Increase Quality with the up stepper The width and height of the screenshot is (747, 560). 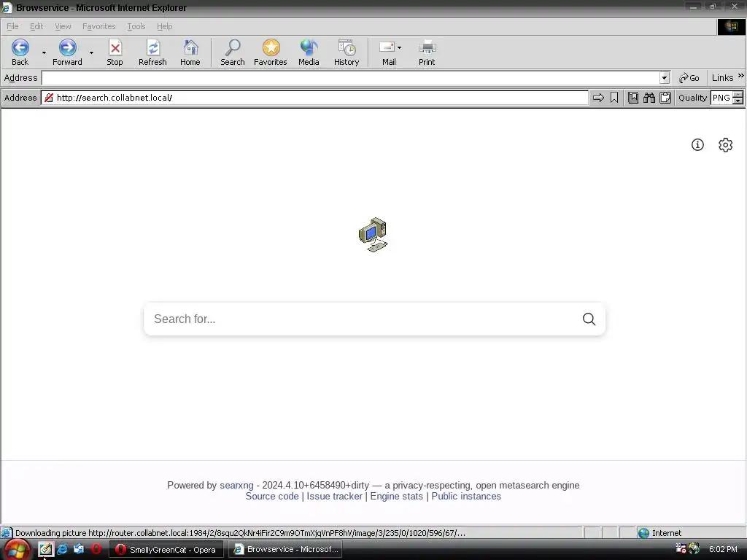[738, 95]
